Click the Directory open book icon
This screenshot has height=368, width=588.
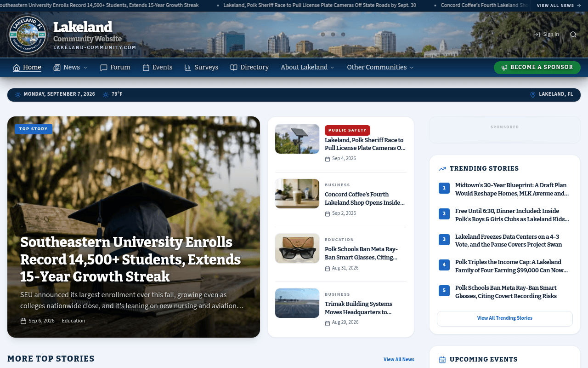234,68
